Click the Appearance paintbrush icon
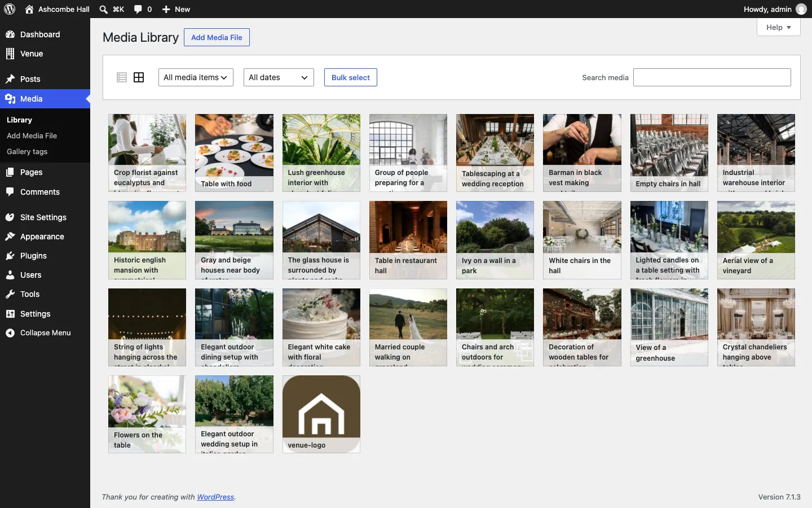812x508 pixels. tap(10, 237)
